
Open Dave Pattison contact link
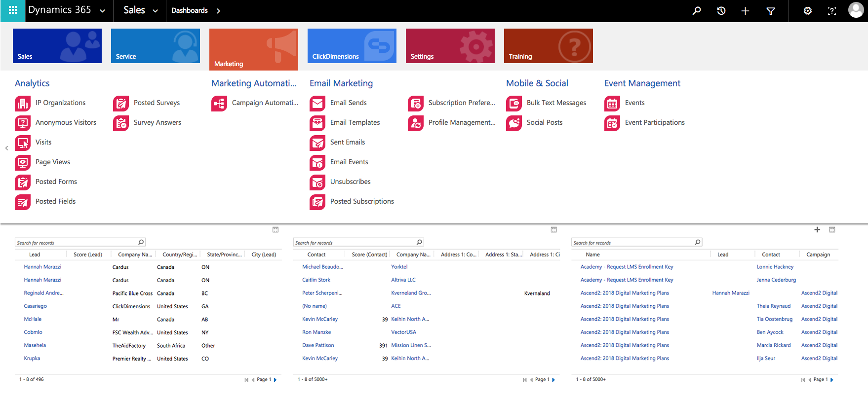click(318, 345)
